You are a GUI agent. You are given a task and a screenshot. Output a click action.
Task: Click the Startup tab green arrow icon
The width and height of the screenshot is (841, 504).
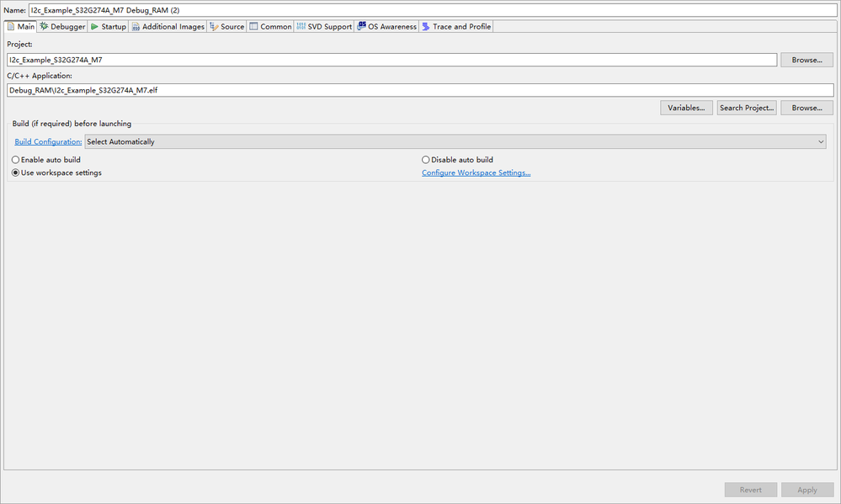pos(95,26)
